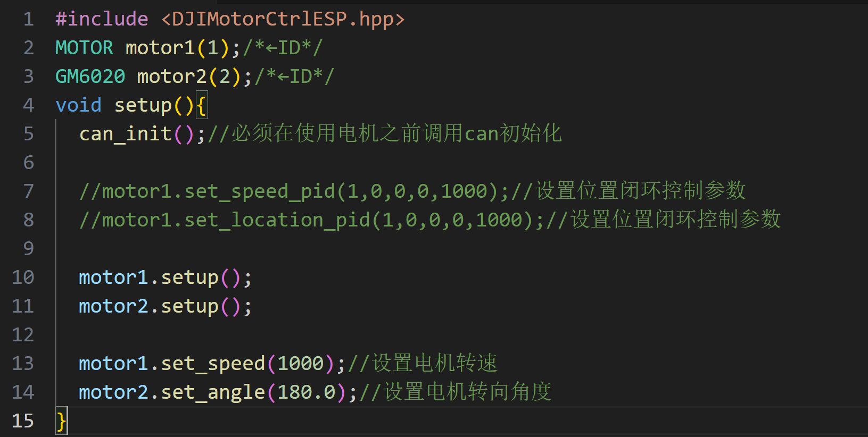Click line number 4 in the gutter
868x437 pixels.
pyautogui.click(x=28, y=105)
